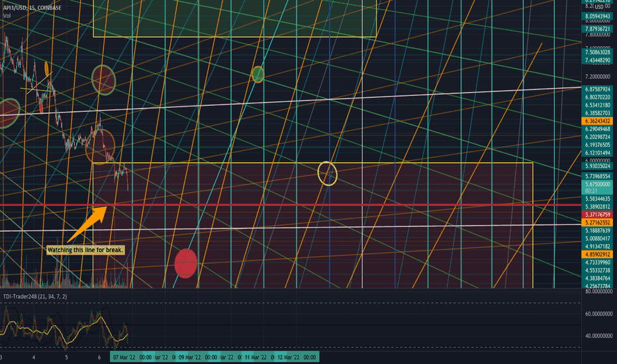
Task: Select the Vol indicator label
Action: [7, 16]
